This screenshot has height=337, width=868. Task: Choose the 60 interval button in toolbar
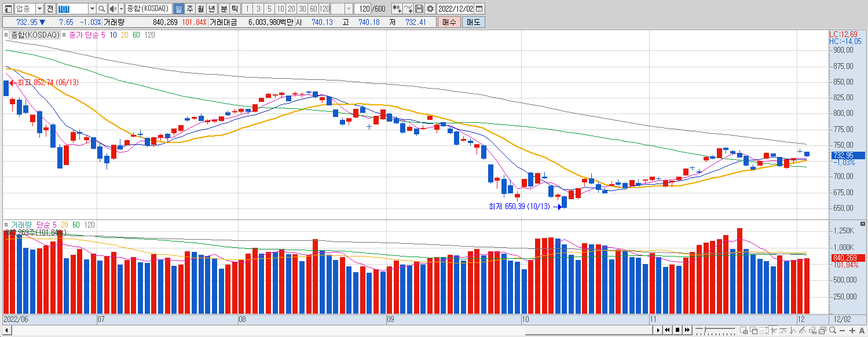click(x=313, y=9)
